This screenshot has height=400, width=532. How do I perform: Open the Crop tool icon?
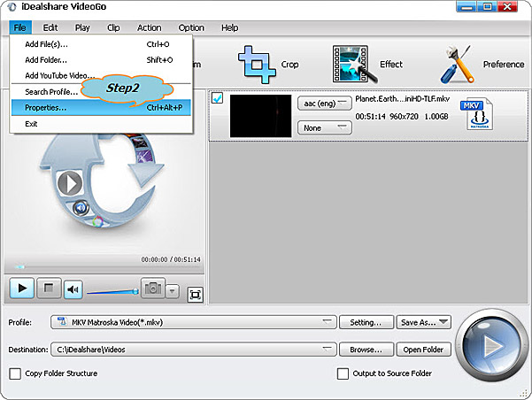click(257, 64)
